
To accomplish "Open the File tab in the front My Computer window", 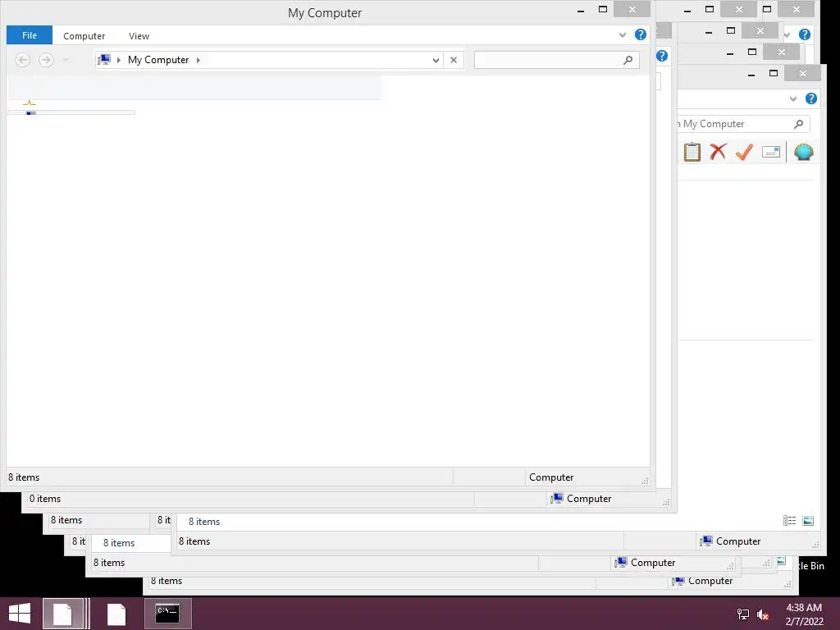I will pos(30,35).
